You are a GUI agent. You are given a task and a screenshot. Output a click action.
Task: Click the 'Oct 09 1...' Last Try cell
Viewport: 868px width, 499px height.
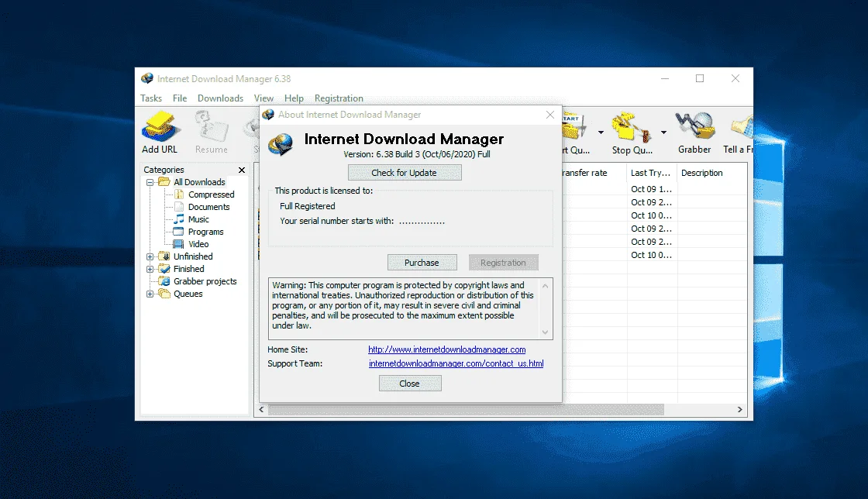pyautogui.click(x=652, y=188)
